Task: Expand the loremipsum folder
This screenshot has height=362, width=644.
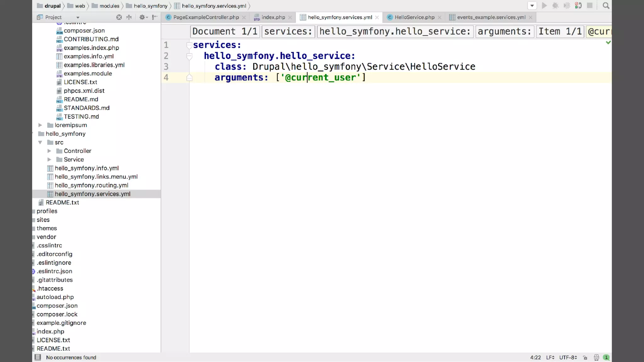Action: tap(40, 125)
